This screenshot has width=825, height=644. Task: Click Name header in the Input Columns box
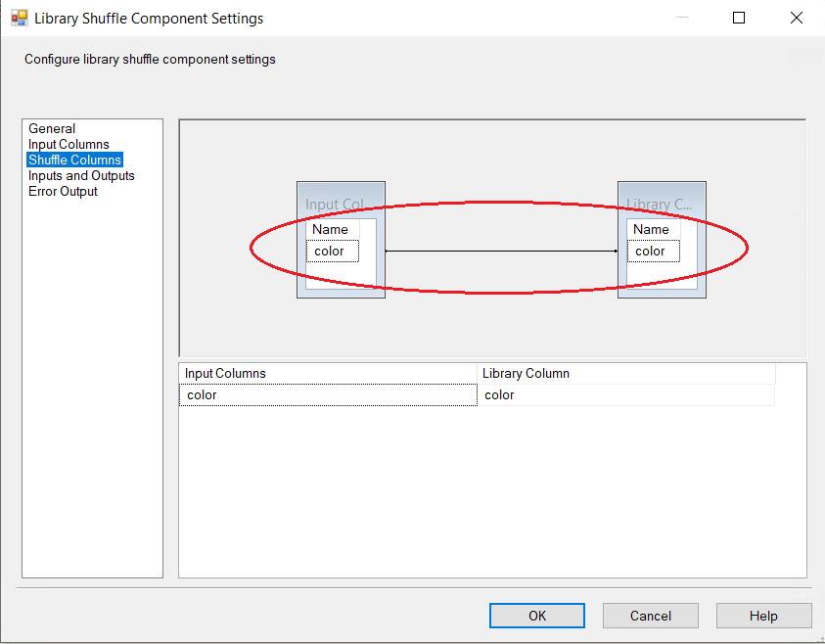331,229
